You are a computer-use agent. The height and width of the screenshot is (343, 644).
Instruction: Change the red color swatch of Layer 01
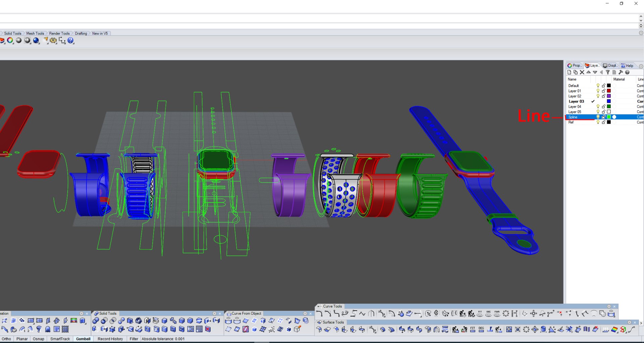click(609, 91)
